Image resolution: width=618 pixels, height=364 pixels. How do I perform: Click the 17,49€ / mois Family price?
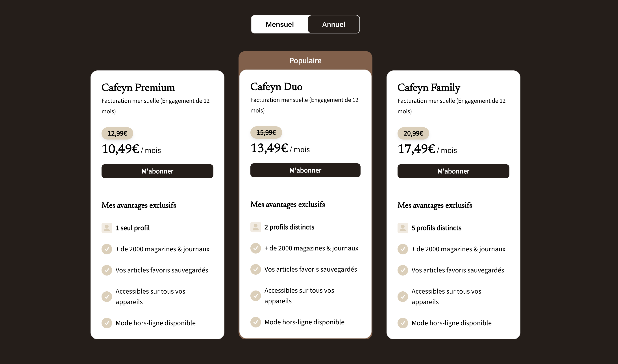(x=427, y=149)
